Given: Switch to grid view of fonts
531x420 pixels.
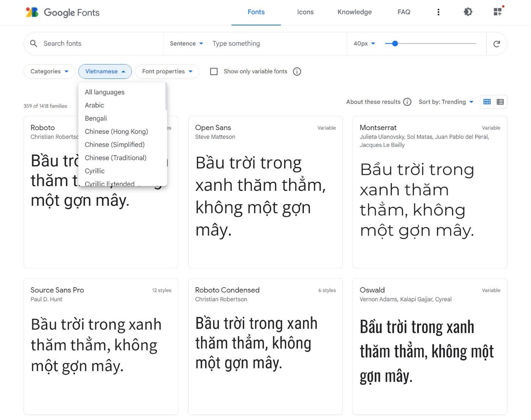Looking at the screenshot, I should (x=487, y=102).
